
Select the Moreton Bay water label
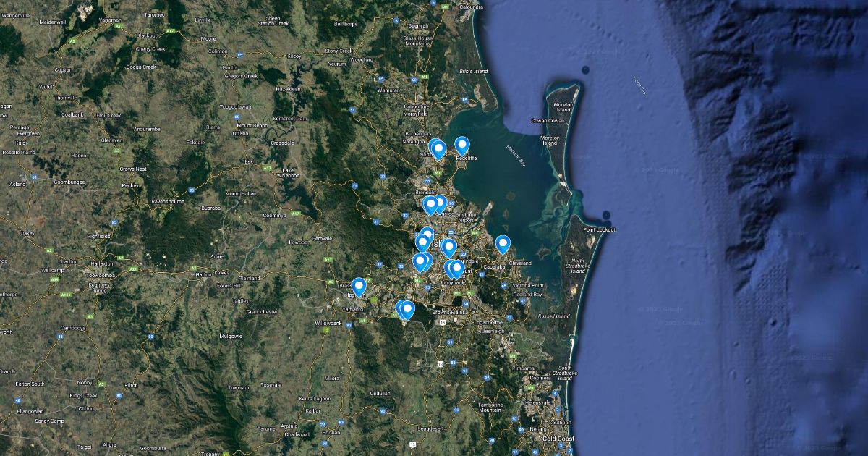point(514,156)
